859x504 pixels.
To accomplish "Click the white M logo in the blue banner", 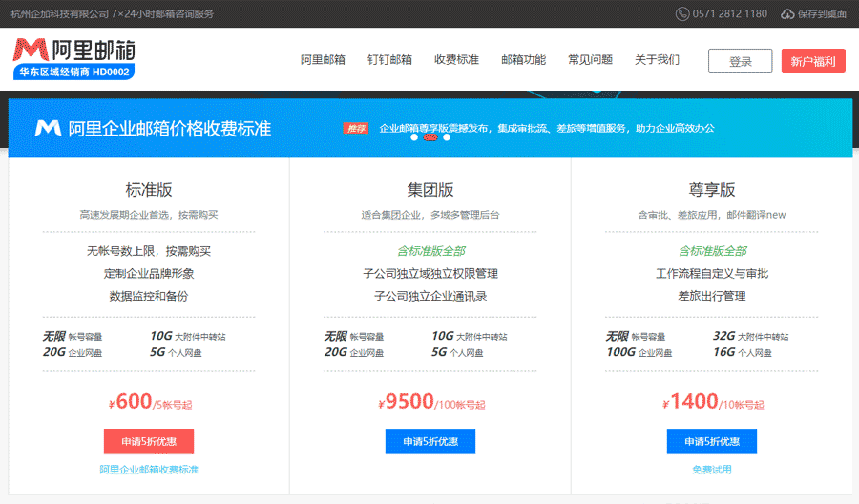I will point(49,128).
